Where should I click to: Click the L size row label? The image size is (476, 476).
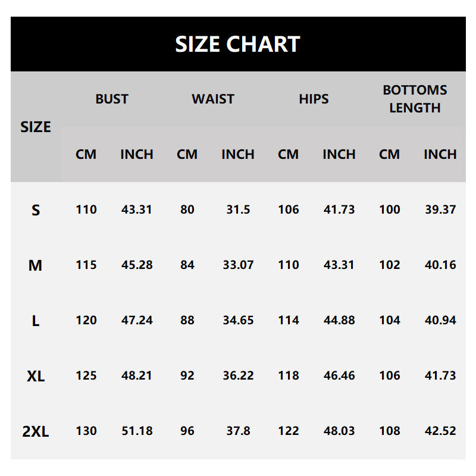(x=36, y=321)
